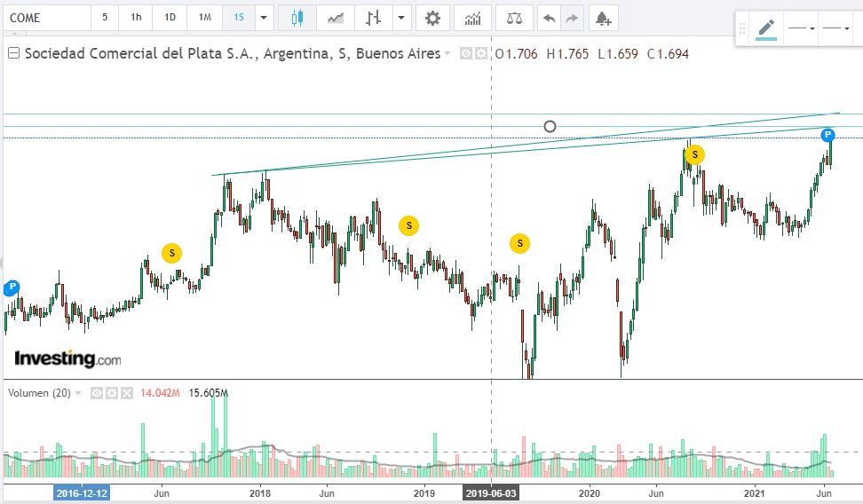Open the line color pencil swatch

766,29
